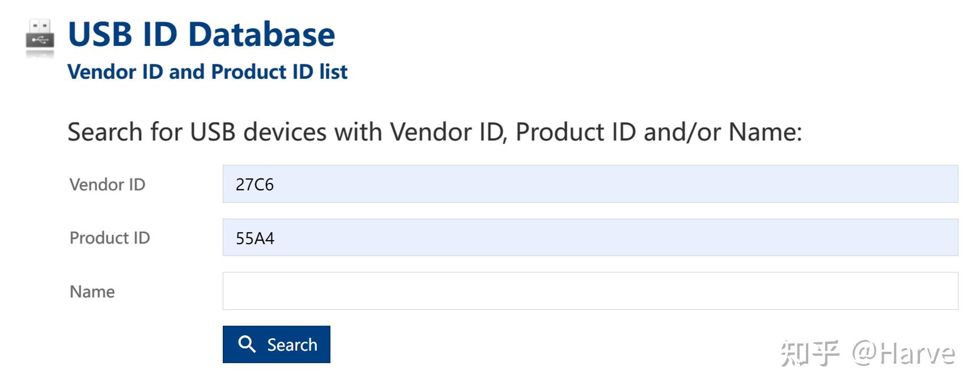
Task: Click the empty Name input field
Action: click(x=589, y=291)
